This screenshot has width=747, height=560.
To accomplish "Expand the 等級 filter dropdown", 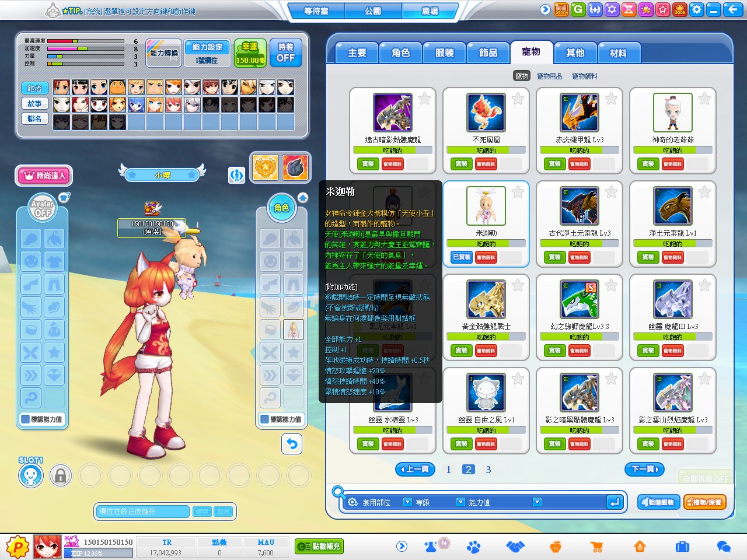I will (x=460, y=502).
